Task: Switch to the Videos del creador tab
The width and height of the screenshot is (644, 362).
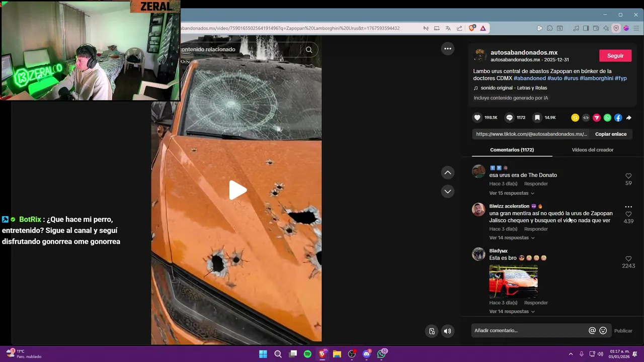Action: pos(592,150)
